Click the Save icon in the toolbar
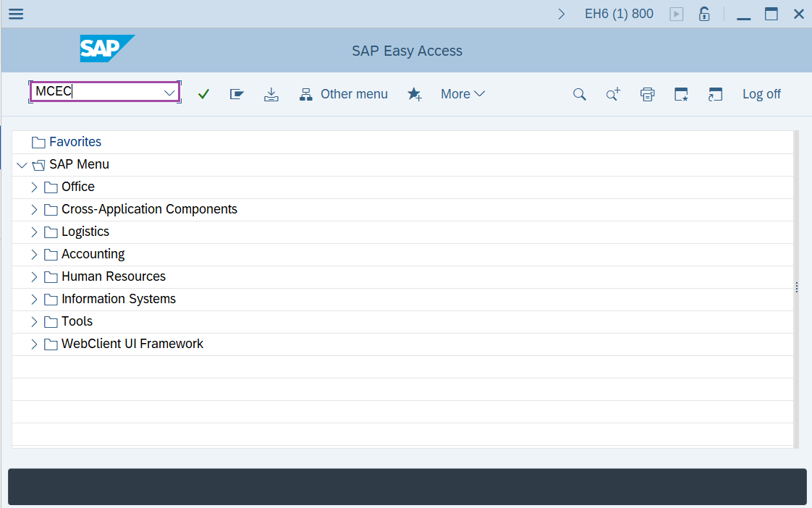Screen dimensions: 812x508 coord(271,93)
